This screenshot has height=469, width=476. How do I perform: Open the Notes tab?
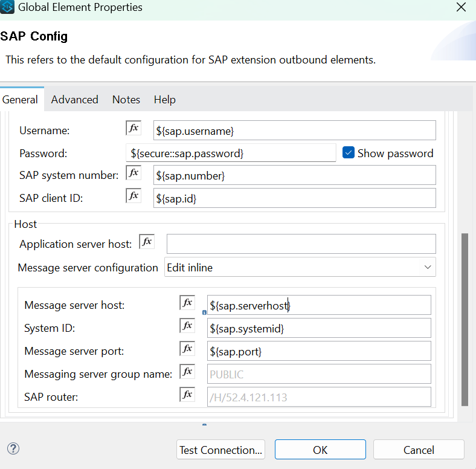[126, 100]
